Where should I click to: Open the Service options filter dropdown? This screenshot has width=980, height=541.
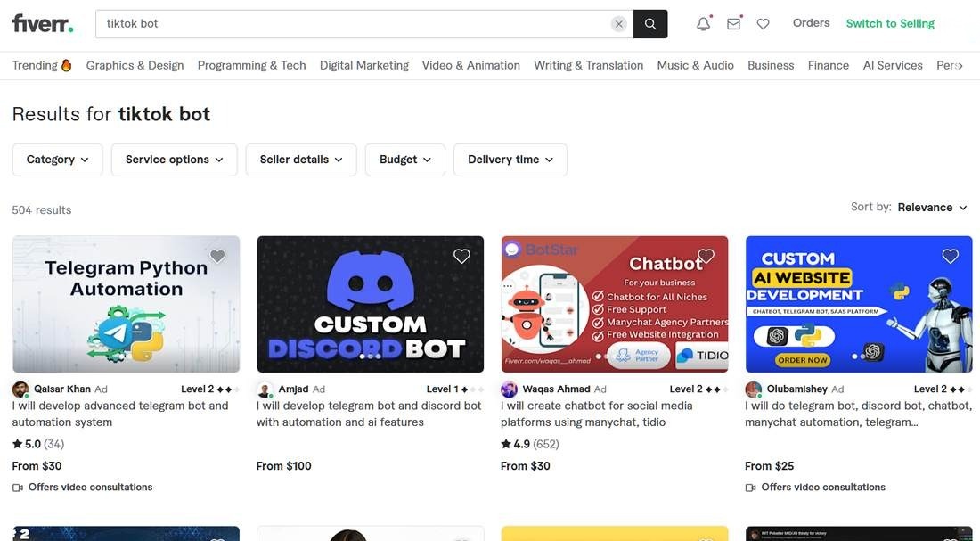(175, 160)
